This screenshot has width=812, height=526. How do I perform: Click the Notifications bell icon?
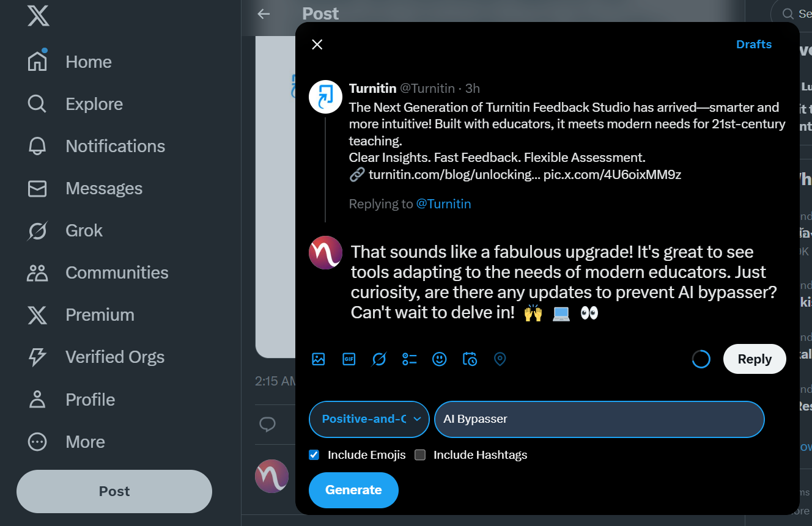[37, 145]
